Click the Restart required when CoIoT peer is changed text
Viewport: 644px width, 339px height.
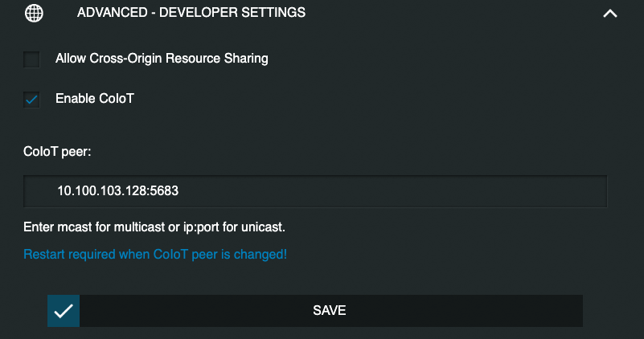[155, 255]
